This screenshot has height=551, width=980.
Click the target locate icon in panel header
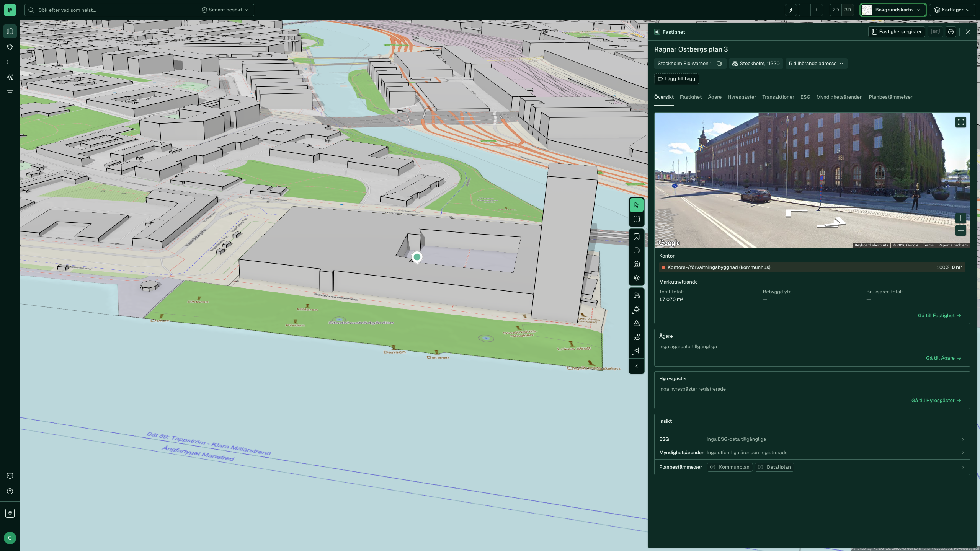pyautogui.click(x=951, y=32)
